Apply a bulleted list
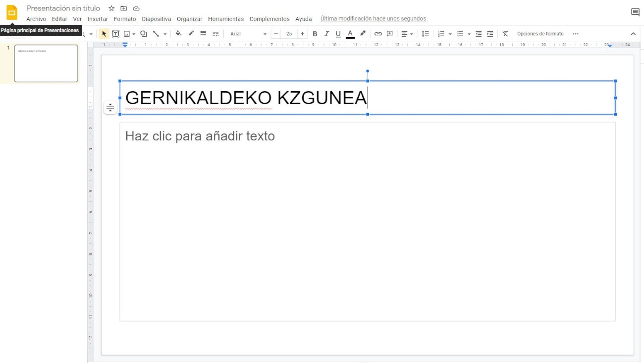 [x=460, y=34]
